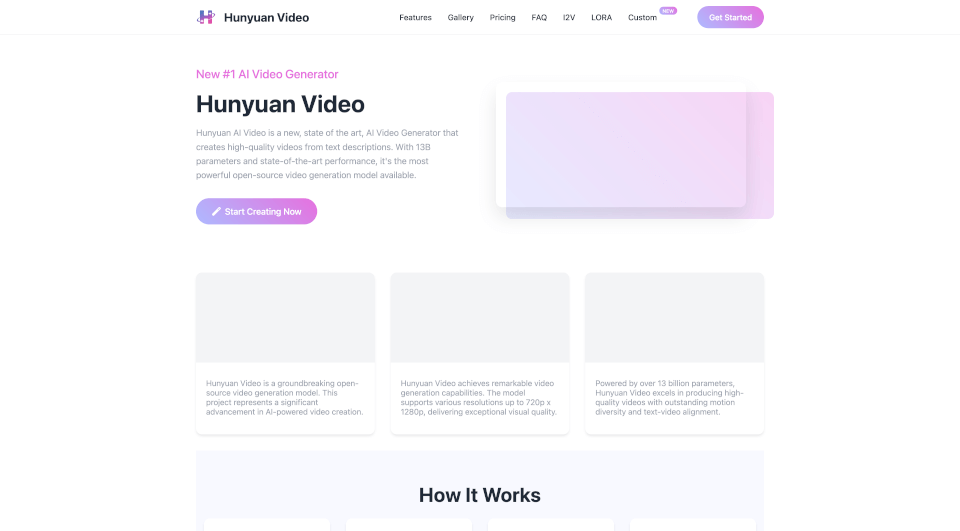Click text 'Hunyuan Video is a groundbreaking open-source'
The width and height of the screenshot is (960, 531).
pos(282,388)
